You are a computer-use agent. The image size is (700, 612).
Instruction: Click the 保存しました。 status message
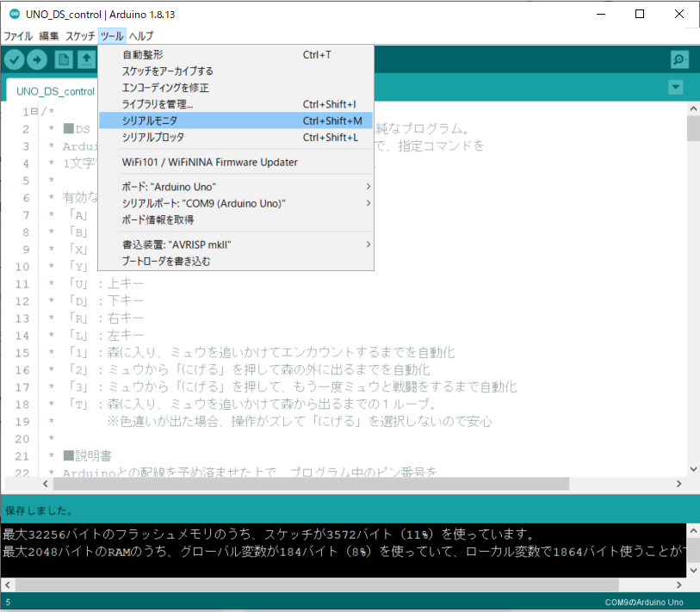pyautogui.click(x=39, y=510)
